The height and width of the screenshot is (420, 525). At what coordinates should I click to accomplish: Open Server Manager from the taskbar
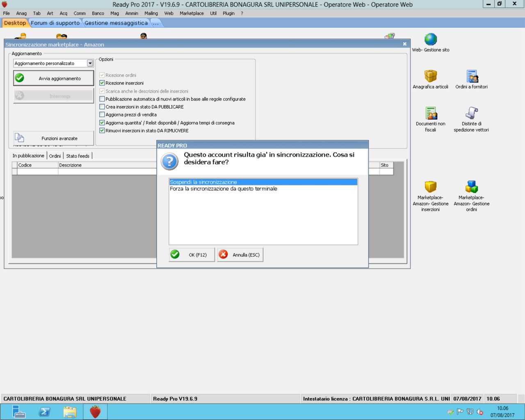(x=19, y=411)
